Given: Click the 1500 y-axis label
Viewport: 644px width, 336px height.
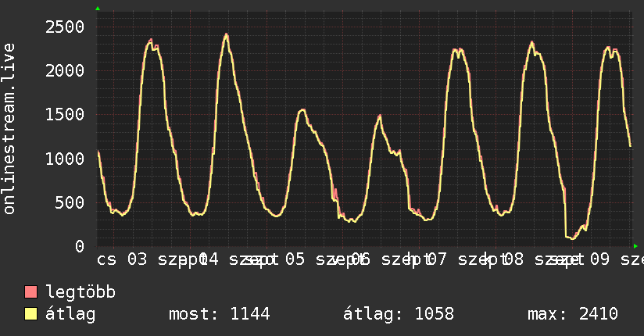Looking at the screenshot, I should pyautogui.click(x=65, y=115).
